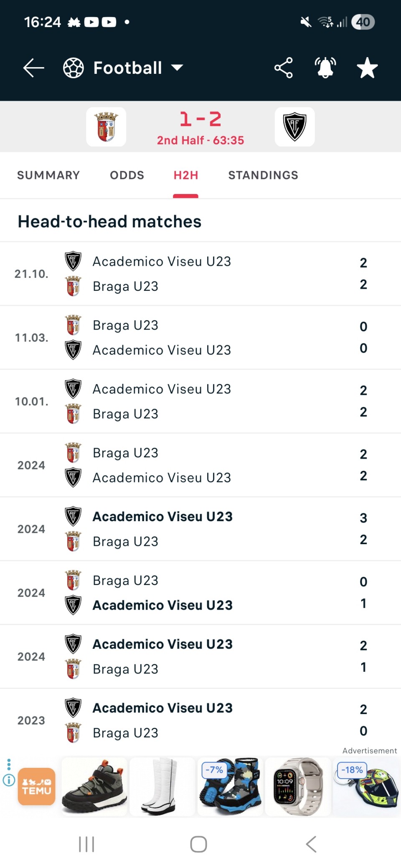Open Braga U23 crest in score header
Viewport: 401px width, 868px height.
pos(106,127)
